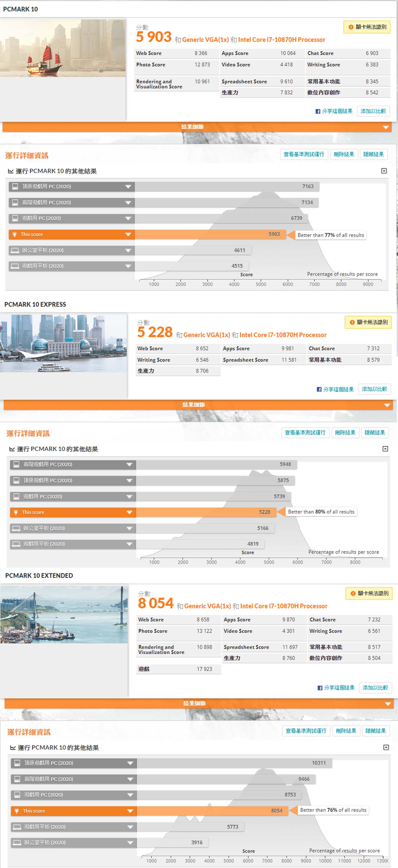This screenshot has height=868, width=398.
Task: Click the laptop icon beside 遊戲用平板 (2020) scoring 4819
Action: click(16, 544)
